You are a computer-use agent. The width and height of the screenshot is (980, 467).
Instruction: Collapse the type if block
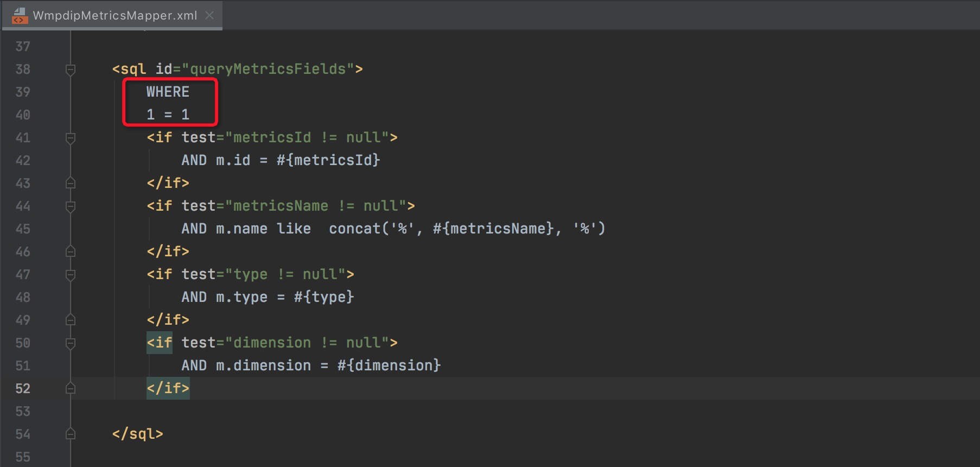click(70, 275)
